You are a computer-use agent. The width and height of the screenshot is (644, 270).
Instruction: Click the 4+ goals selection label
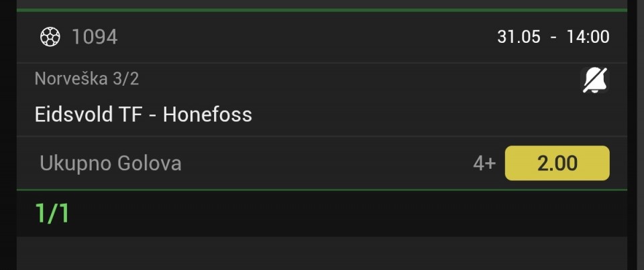coord(484,163)
